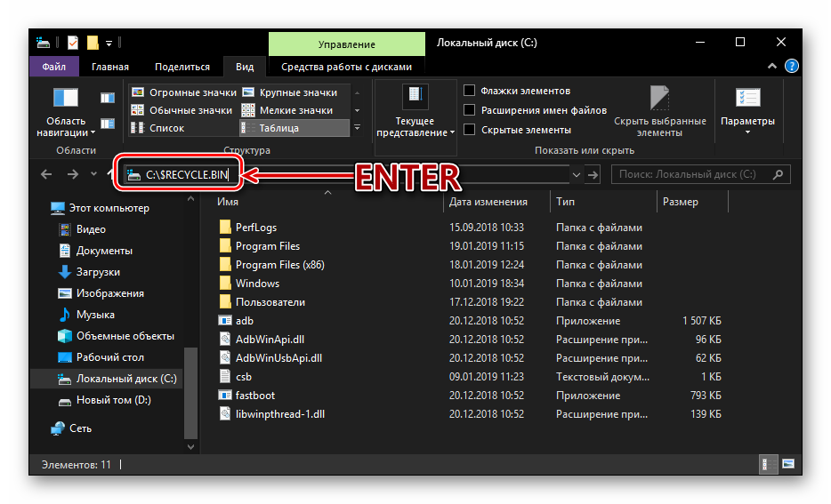
Task: Open Загрузки in the navigation pane
Action: pos(89,272)
